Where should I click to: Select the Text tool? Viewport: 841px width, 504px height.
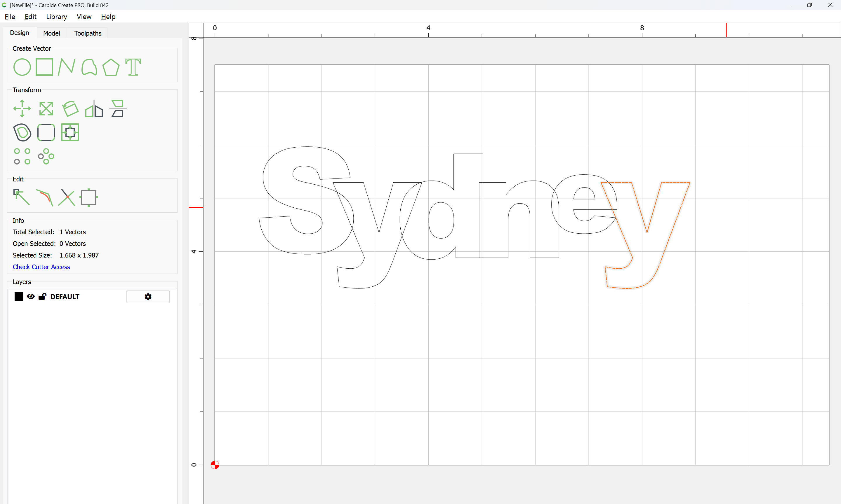coord(133,67)
